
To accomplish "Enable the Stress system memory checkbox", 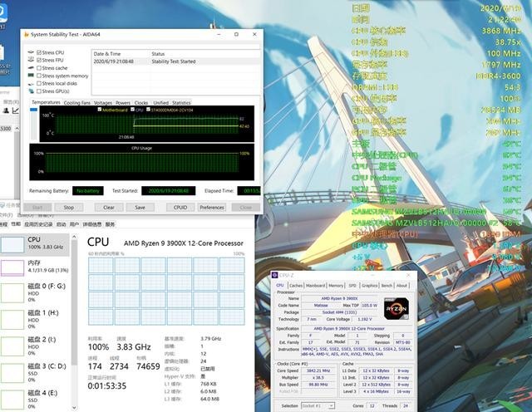I will pyautogui.click(x=39, y=76).
